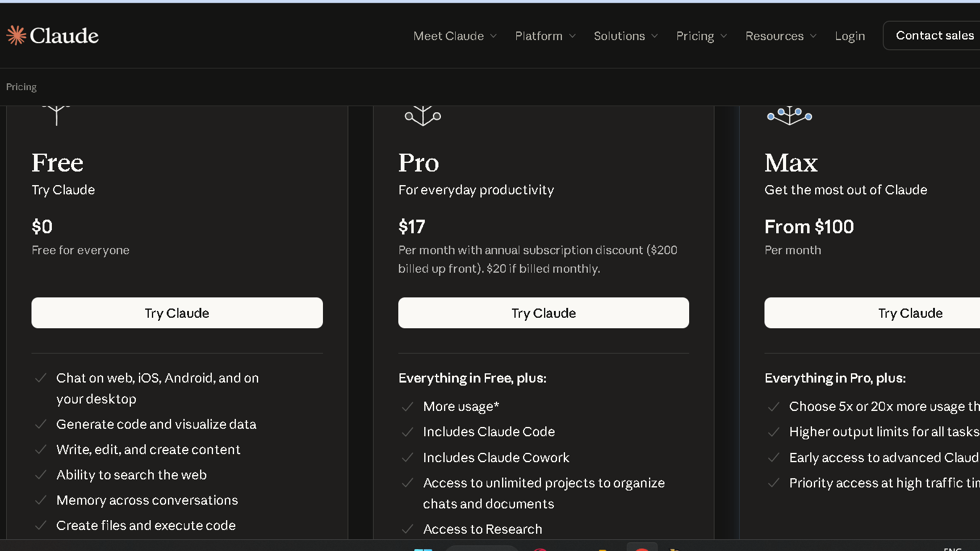Select the Pro plan heading
This screenshot has height=551, width=980.
point(419,163)
